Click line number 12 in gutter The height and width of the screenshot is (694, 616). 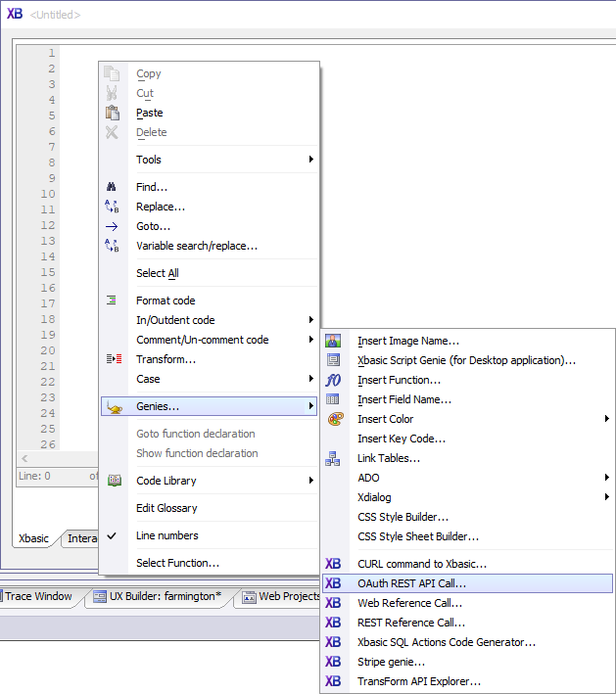[48, 225]
